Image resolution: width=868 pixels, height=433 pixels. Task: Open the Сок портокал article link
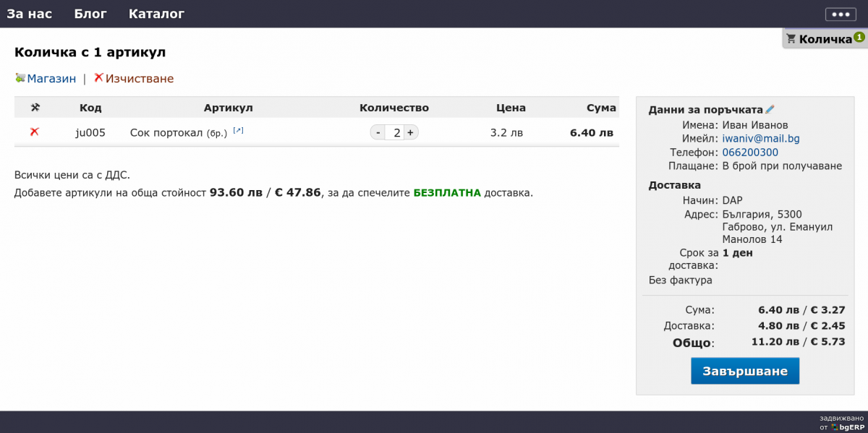coord(166,133)
